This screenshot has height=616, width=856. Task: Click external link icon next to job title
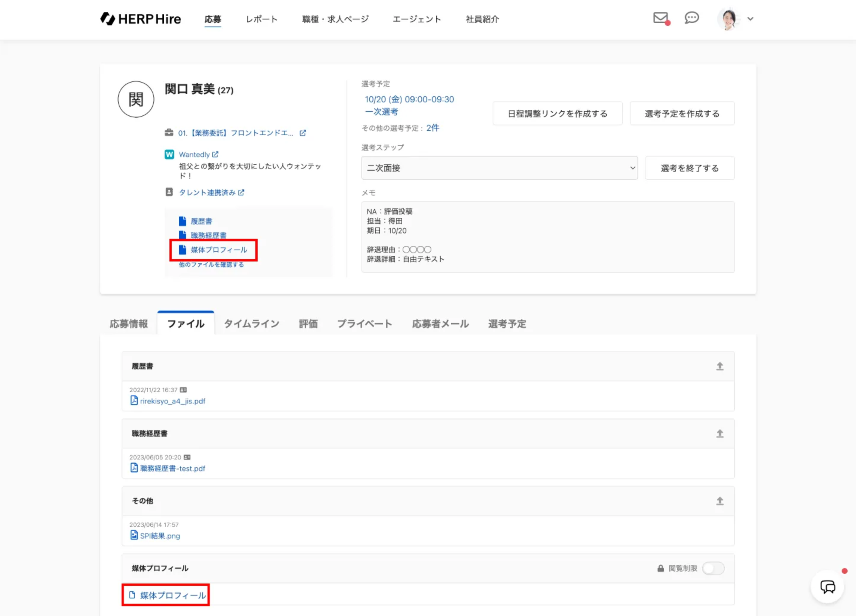click(x=303, y=133)
